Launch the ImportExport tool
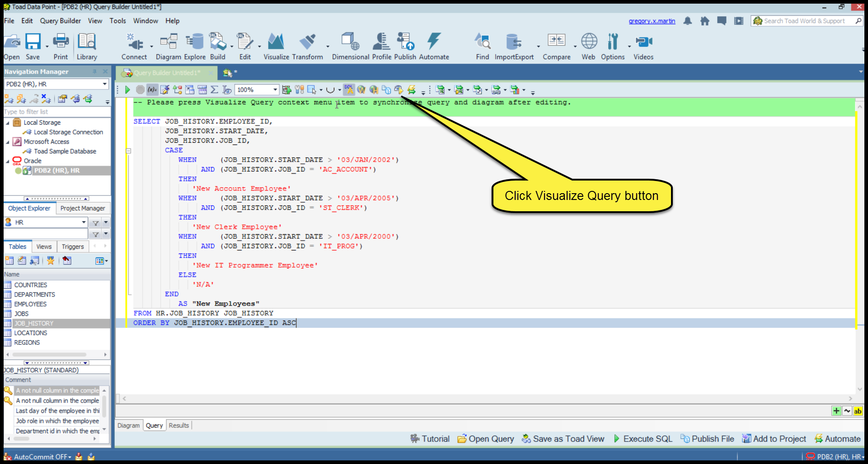This screenshot has width=868, height=464. (x=514, y=46)
